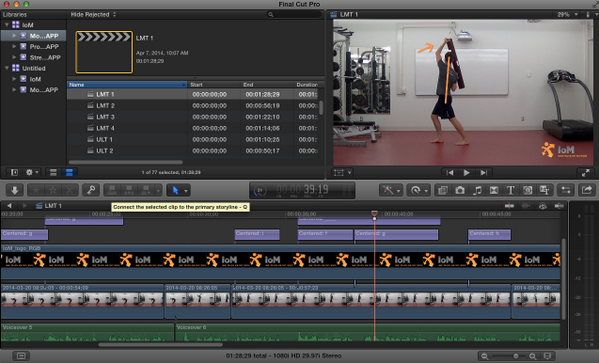Click the Unrate outlined star button
This screenshot has height=363, width=599.
pyautogui.click(x=53, y=190)
